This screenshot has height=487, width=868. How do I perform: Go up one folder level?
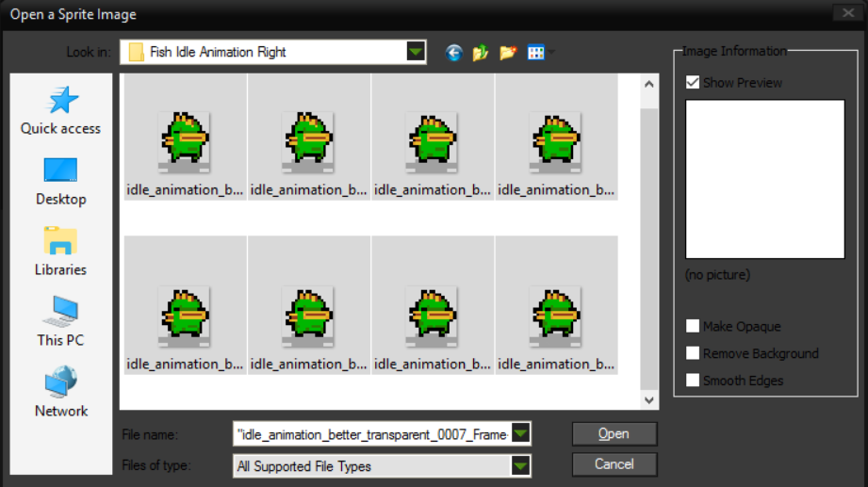(481, 53)
